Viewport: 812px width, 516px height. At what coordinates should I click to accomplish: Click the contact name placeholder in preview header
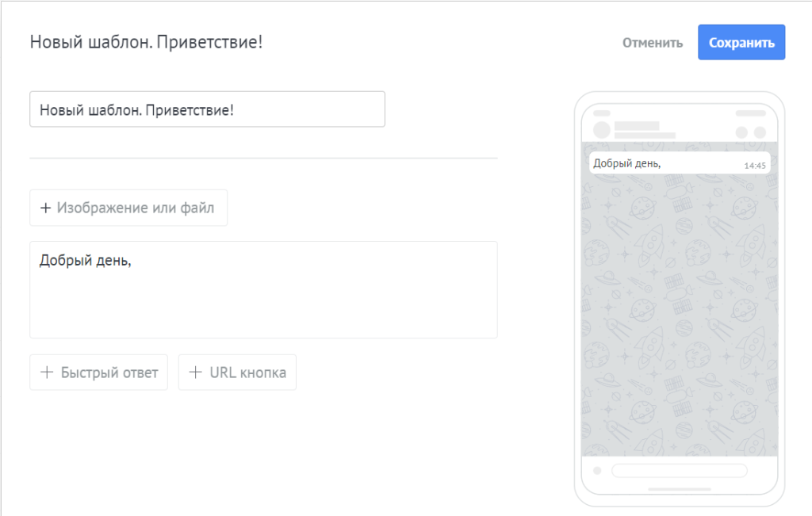click(x=637, y=126)
